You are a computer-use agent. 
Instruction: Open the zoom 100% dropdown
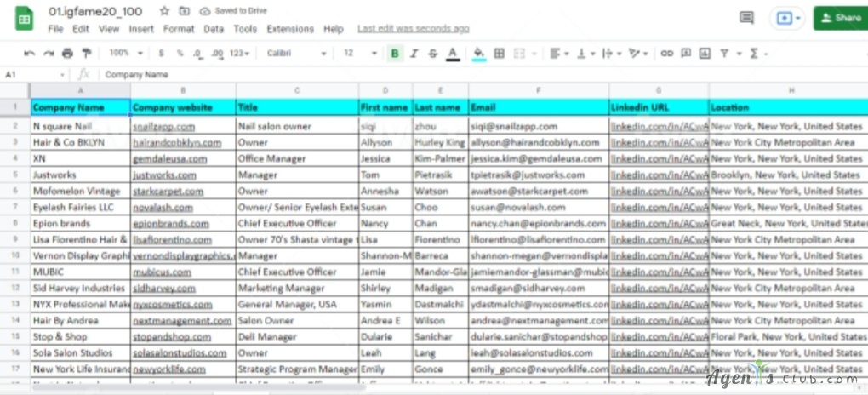tap(126, 53)
